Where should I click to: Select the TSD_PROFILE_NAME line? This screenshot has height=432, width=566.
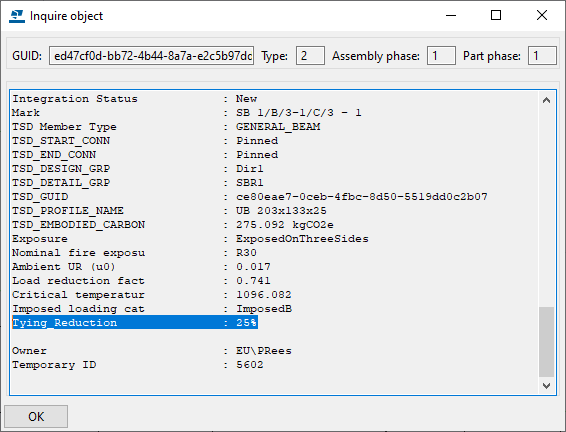[169, 211]
